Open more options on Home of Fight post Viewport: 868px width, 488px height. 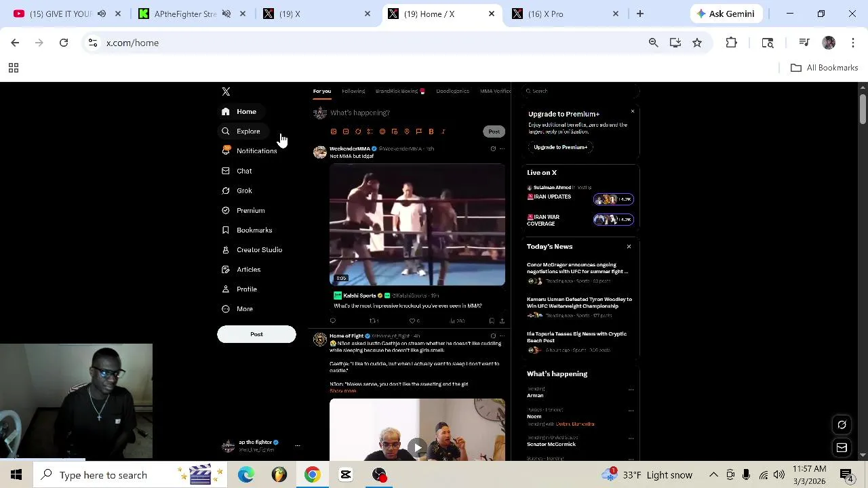click(x=502, y=336)
